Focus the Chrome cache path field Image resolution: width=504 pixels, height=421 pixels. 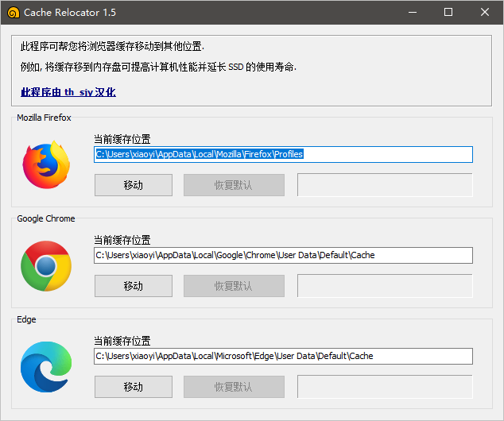point(283,255)
